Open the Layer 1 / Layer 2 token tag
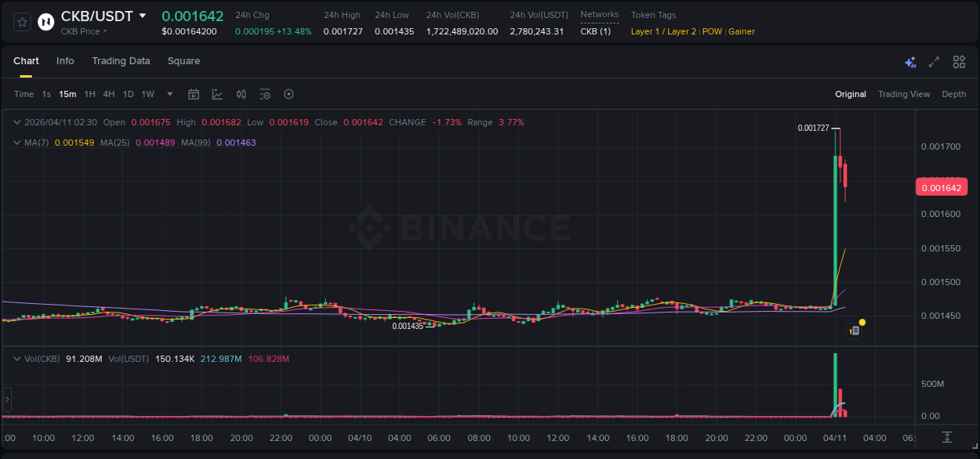Image resolution: width=980 pixels, height=459 pixels. [x=663, y=31]
